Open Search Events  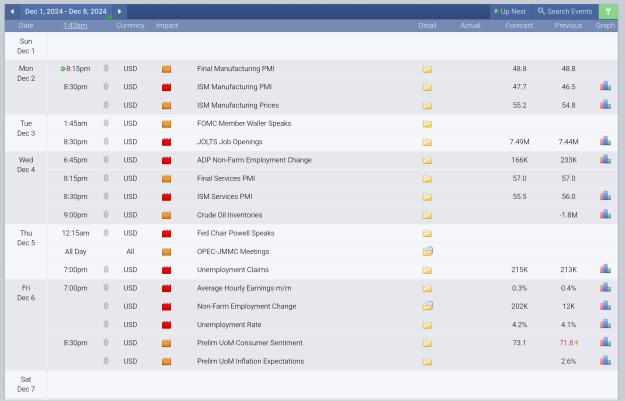click(x=565, y=12)
